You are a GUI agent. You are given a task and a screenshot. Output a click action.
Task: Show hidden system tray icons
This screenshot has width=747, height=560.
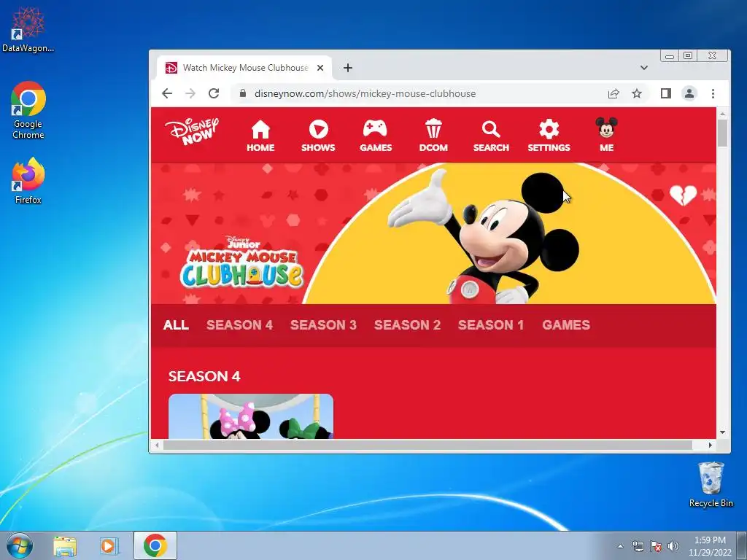click(620, 546)
